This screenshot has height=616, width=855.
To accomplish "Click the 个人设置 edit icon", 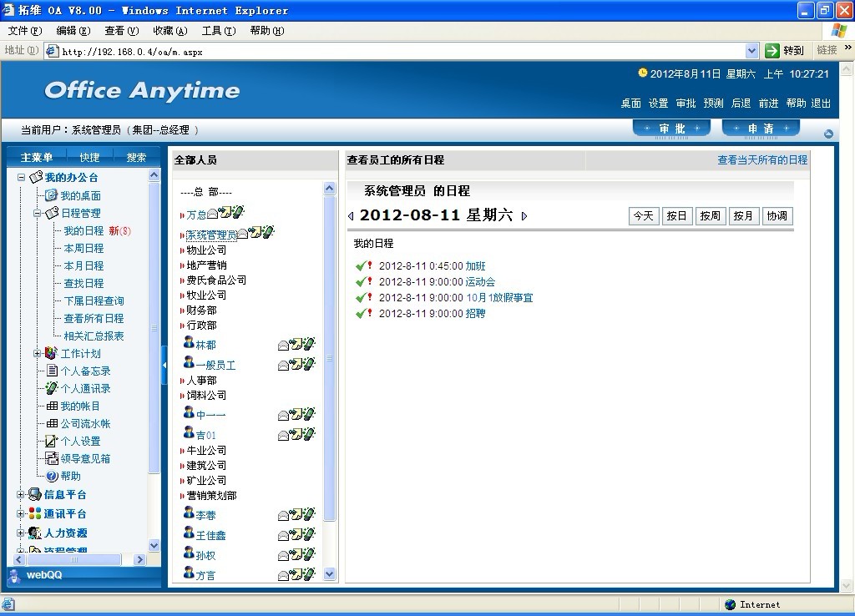I will coord(51,441).
